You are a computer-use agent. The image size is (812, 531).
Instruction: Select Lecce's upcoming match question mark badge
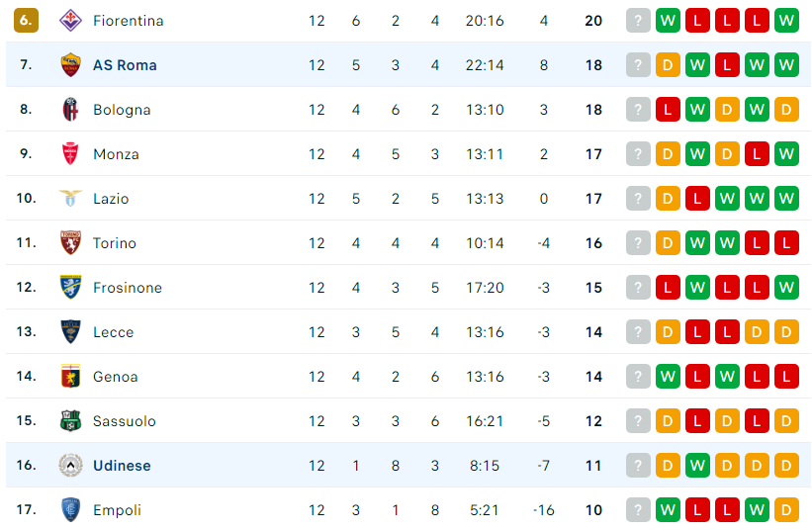click(638, 332)
